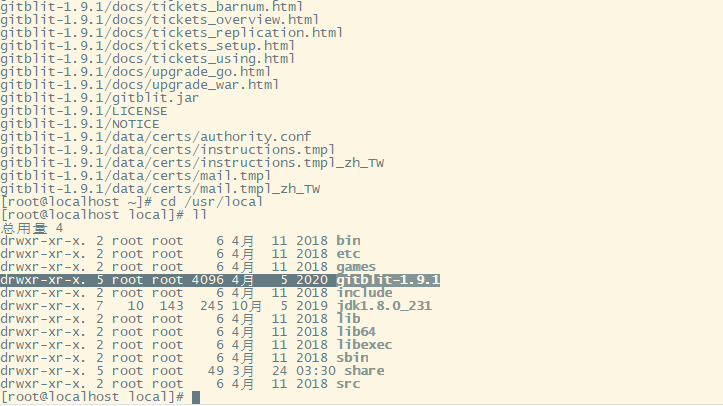
Task: Click the cd /usr/local command line
Action: pos(131,201)
